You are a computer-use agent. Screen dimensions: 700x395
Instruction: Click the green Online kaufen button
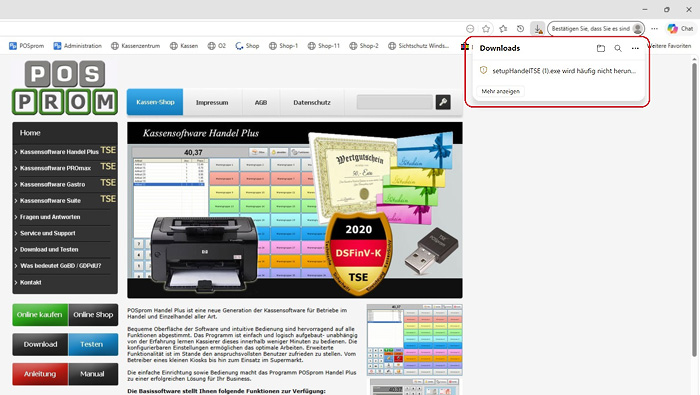(40, 315)
